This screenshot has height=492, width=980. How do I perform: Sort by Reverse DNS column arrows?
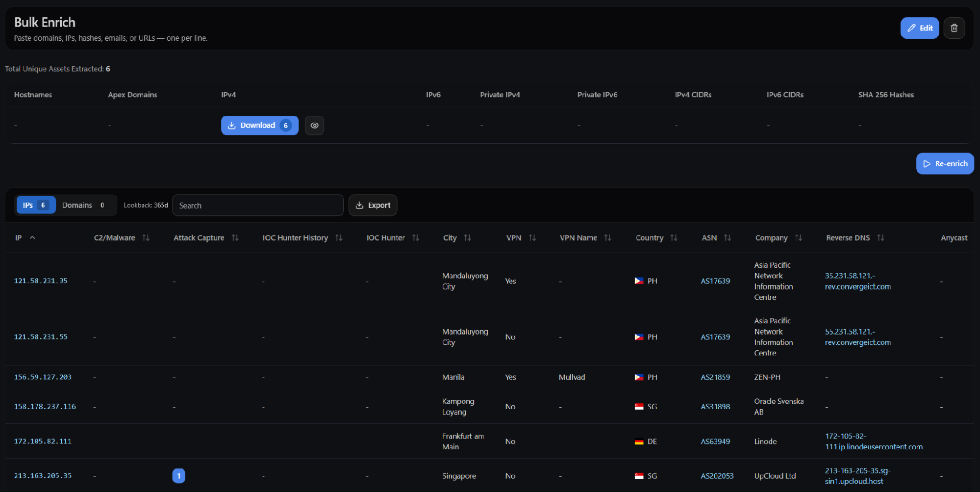click(881, 238)
